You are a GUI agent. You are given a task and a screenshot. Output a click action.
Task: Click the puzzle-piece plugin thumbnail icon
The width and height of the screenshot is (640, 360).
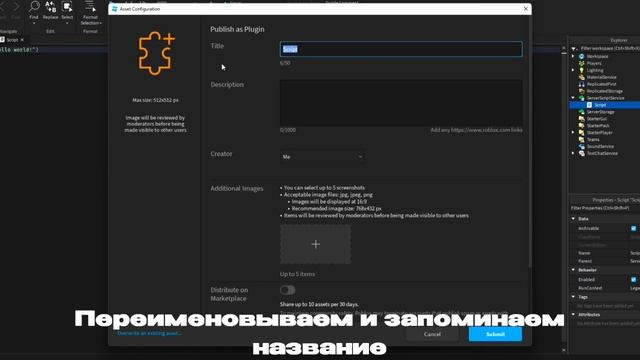coord(156,53)
